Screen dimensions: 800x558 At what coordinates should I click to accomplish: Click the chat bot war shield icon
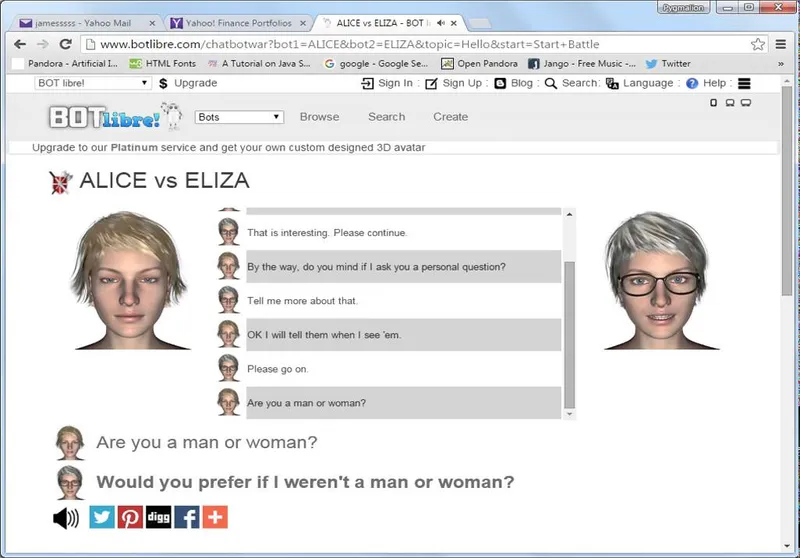click(x=61, y=182)
